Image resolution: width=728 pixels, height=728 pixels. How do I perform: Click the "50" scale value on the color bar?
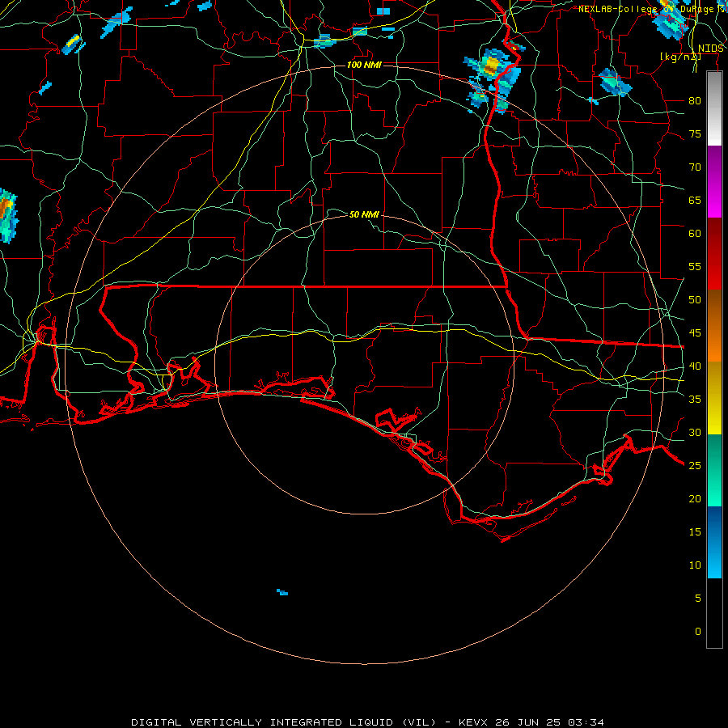point(695,300)
